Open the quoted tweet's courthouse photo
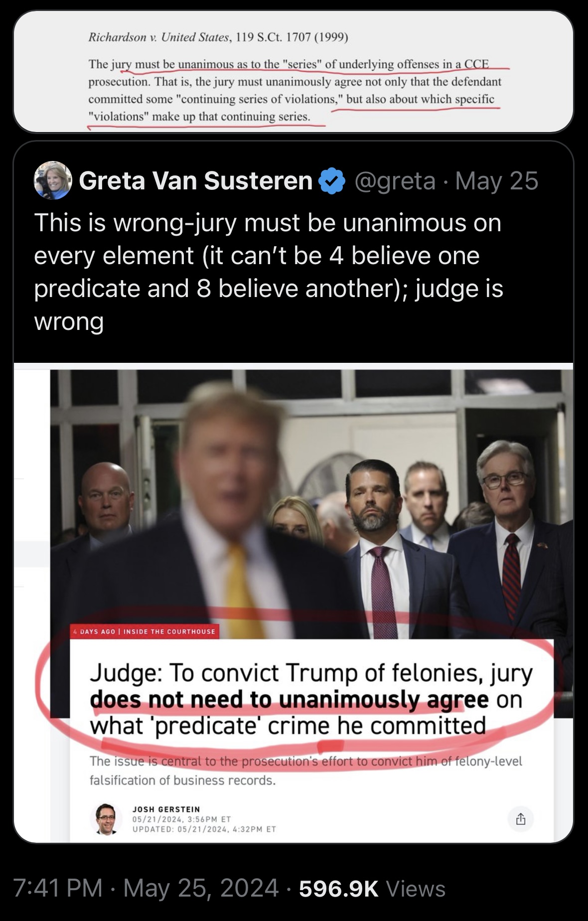Image resolution: width=588 pixels, height=921 pixels. click(x=311, y=503)
